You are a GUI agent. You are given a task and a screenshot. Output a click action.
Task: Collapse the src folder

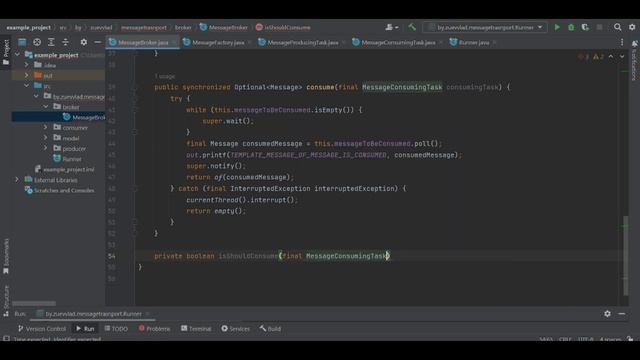click(x=27, y=86)
